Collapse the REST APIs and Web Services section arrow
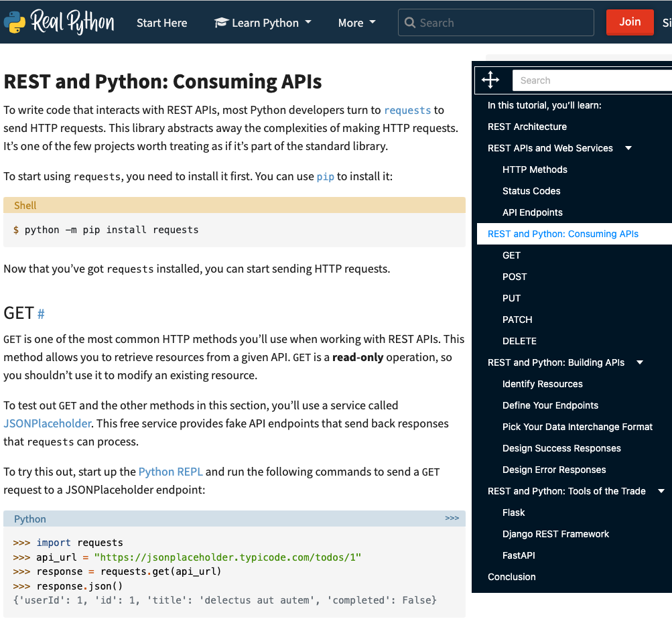Viewport: 672px width, 619px height. pyautogui.click(x=628, y=148)
